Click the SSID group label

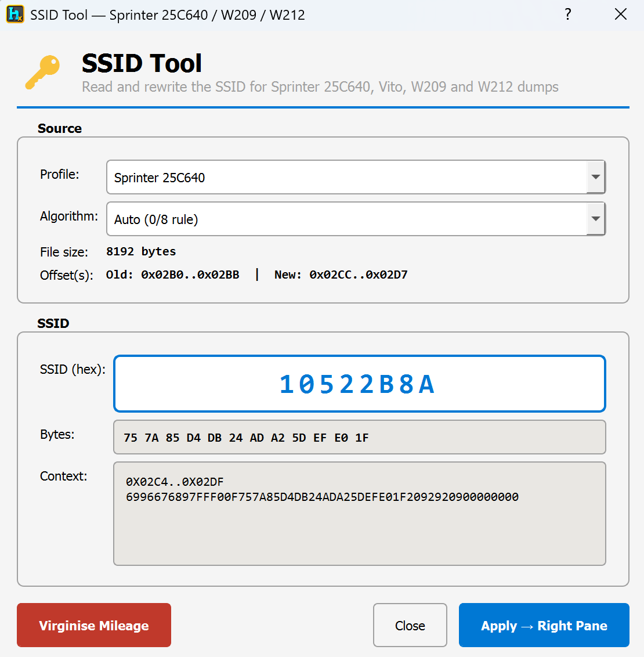(53, 323)
